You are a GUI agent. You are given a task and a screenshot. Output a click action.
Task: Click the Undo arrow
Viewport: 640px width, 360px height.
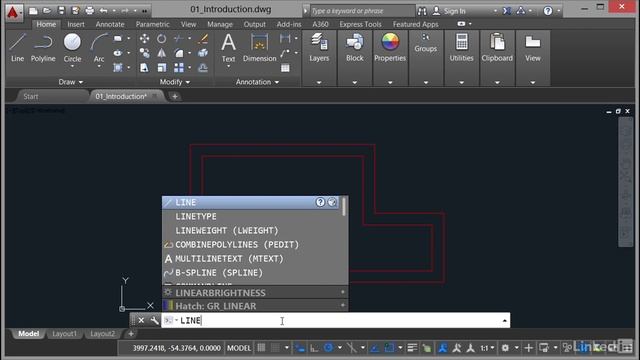[104, 11]
